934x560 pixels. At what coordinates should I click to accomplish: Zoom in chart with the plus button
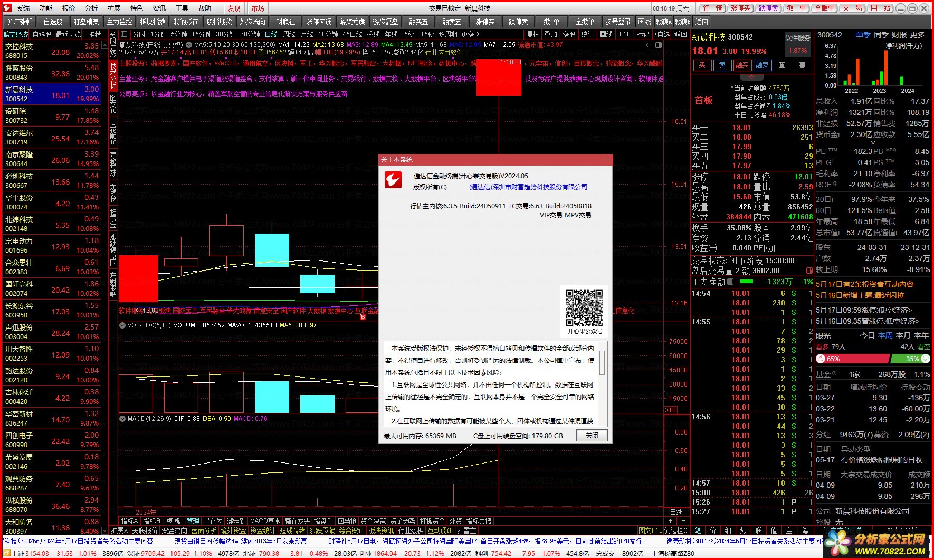[670, 521]
